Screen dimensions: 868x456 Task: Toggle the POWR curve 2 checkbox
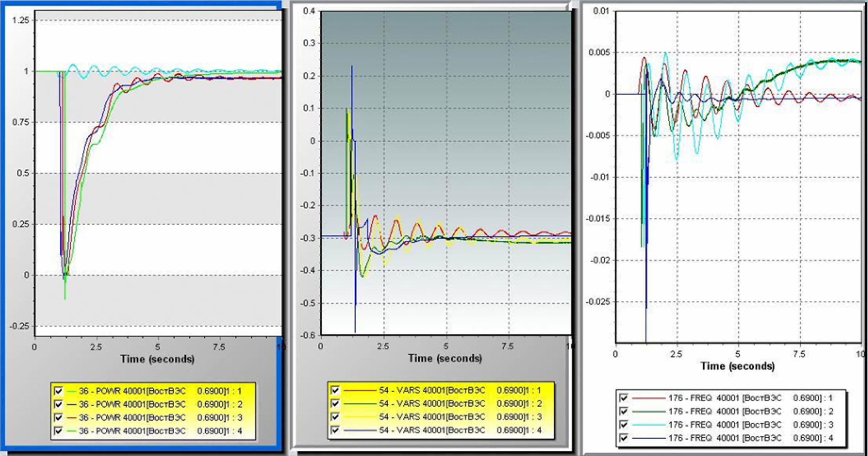click(58, 404)
